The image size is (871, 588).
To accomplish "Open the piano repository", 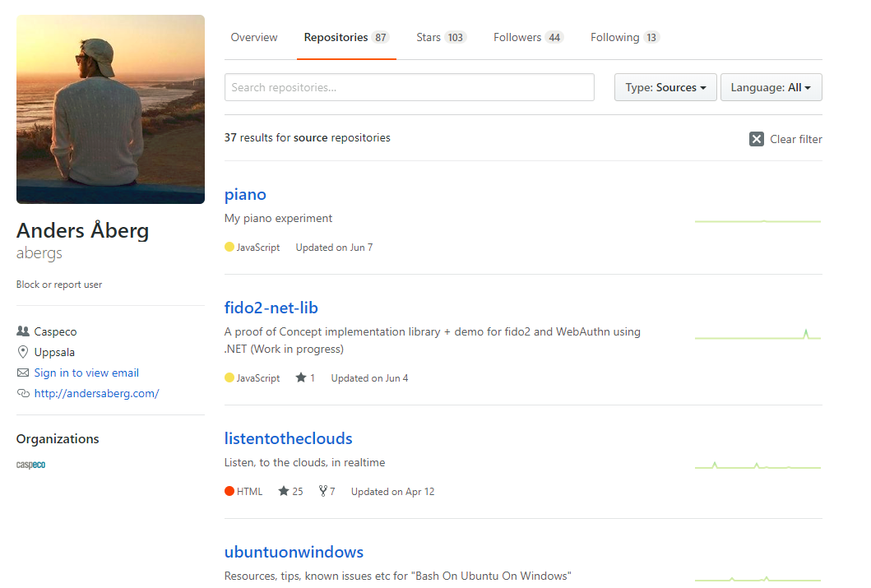I will [245, 194].
